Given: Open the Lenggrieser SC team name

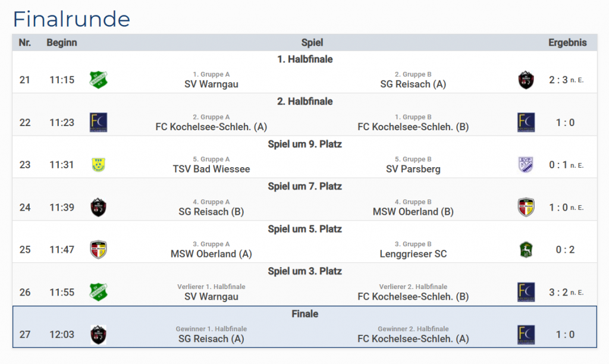Looking at the screenshot, I should point(413,254).
